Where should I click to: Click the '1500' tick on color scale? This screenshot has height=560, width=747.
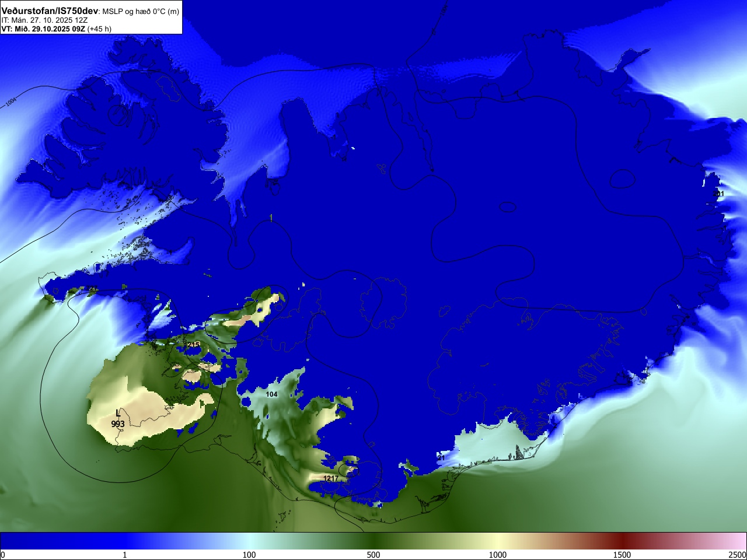pyautogui.click(x=622, y=555)
